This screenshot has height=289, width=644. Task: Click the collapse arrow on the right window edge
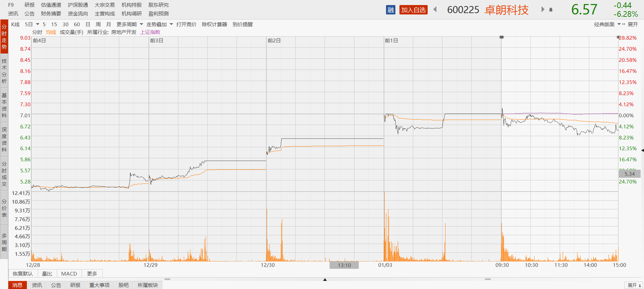coord(642,150)
